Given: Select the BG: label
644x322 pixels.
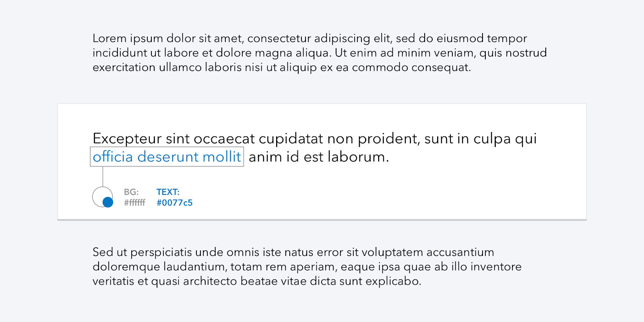Looking at the screenshot, I should coord(131,192).
